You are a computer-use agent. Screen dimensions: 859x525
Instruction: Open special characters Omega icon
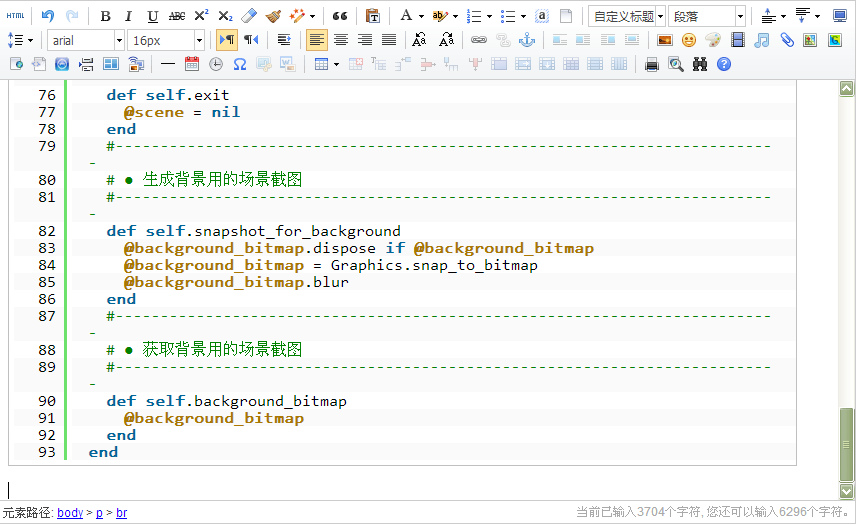point(239,64)
